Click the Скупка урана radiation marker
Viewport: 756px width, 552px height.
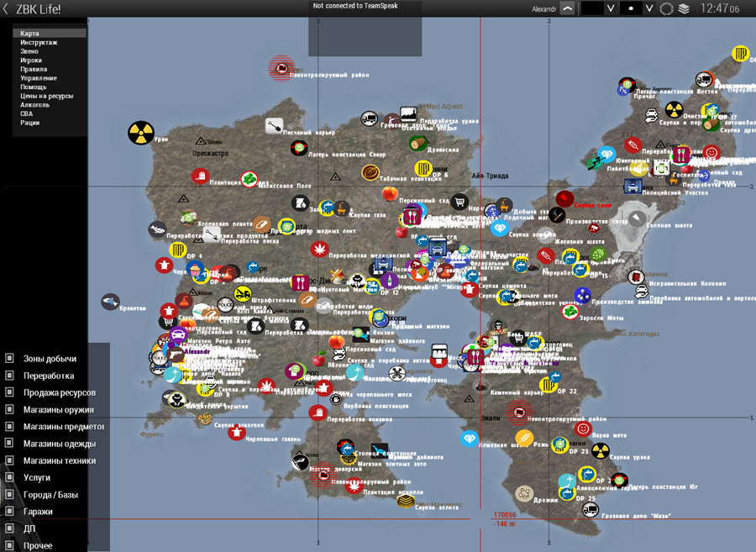coord(601,451)
